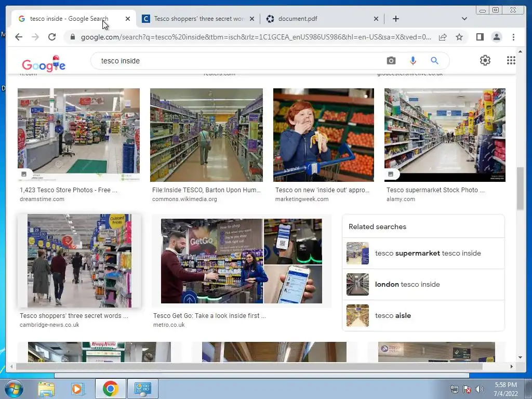Open Google quick settings gear
The image size is (532, 399).
485,60
